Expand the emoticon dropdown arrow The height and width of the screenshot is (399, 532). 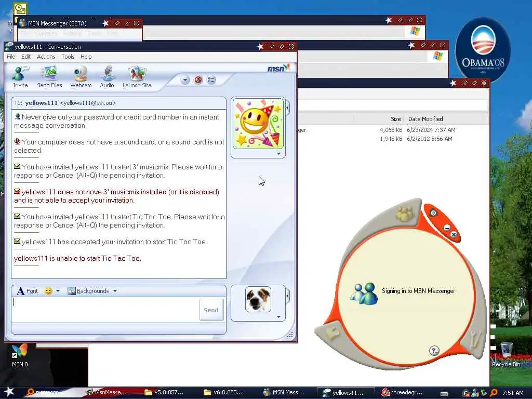point(58,291)
